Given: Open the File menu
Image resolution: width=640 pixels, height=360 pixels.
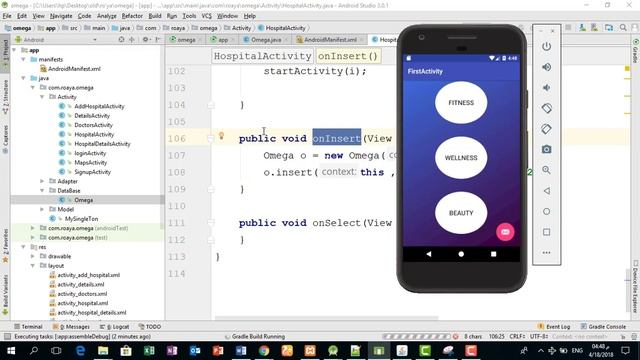Looking at the screenshot, I should [7, 16].
